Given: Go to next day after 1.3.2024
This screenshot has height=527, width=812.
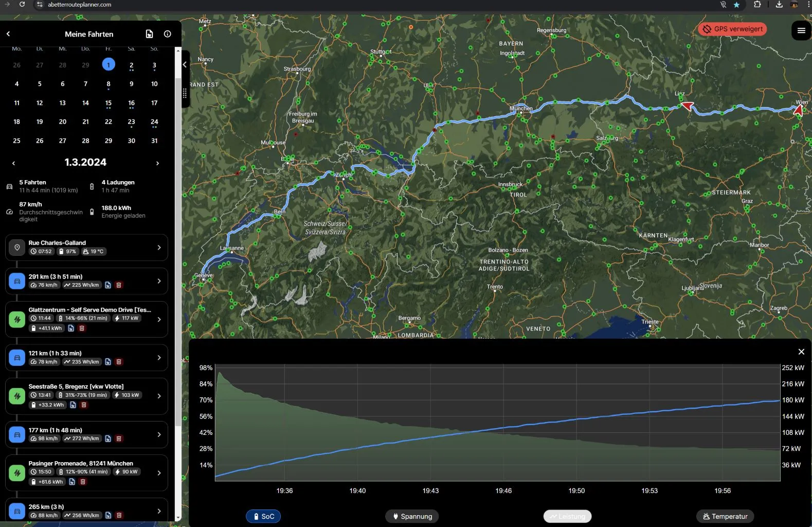Looking at the screenshot, I should 157,163.
